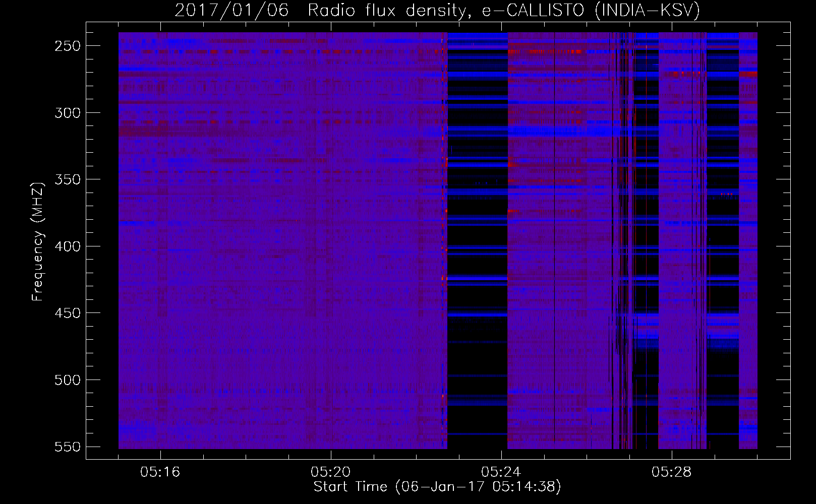Click the 05:16 time tick label
816x504 pixels.
160,472
